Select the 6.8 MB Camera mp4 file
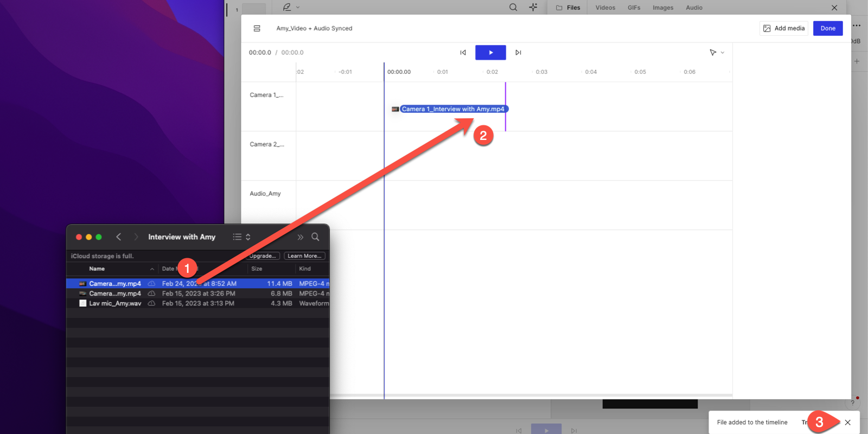 pos(197,293)
